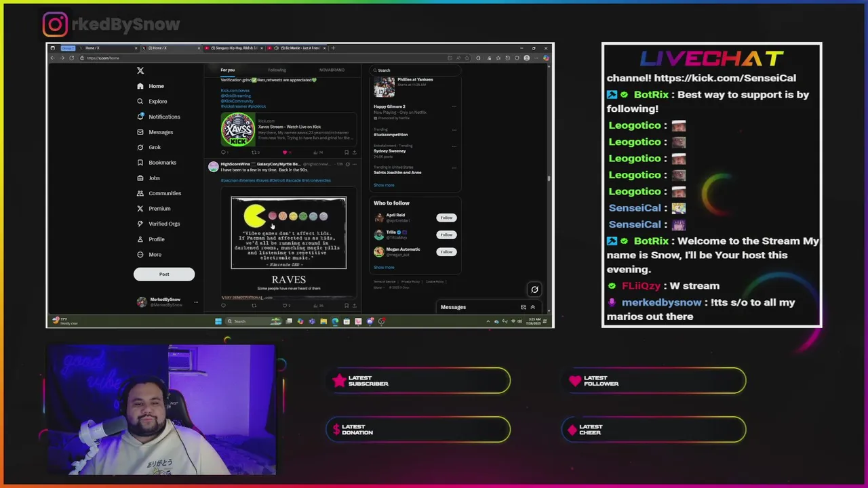This screenshot has width=868, height=488.
Task: Switch to the Following tab
Action: [x=277, y=70]
